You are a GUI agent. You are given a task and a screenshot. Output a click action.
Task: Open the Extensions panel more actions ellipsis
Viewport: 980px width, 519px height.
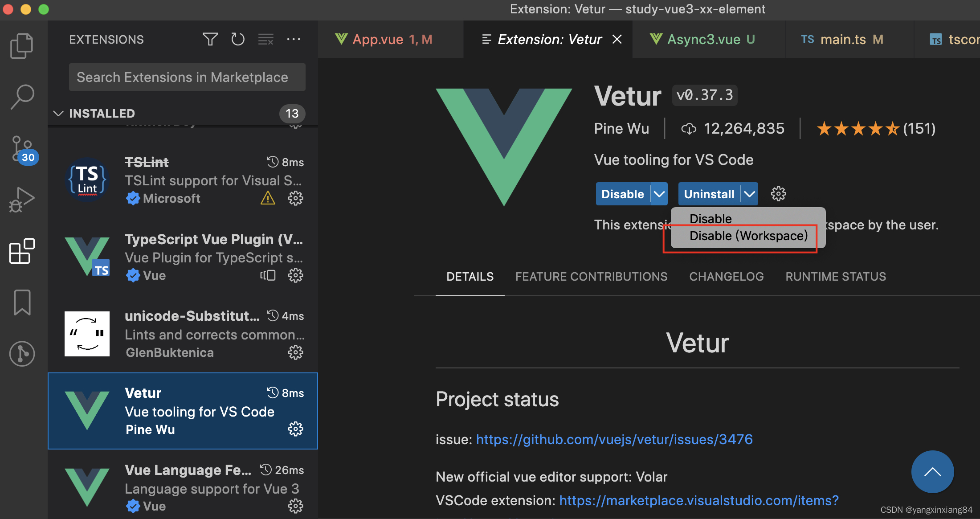[x=294, y=40]
